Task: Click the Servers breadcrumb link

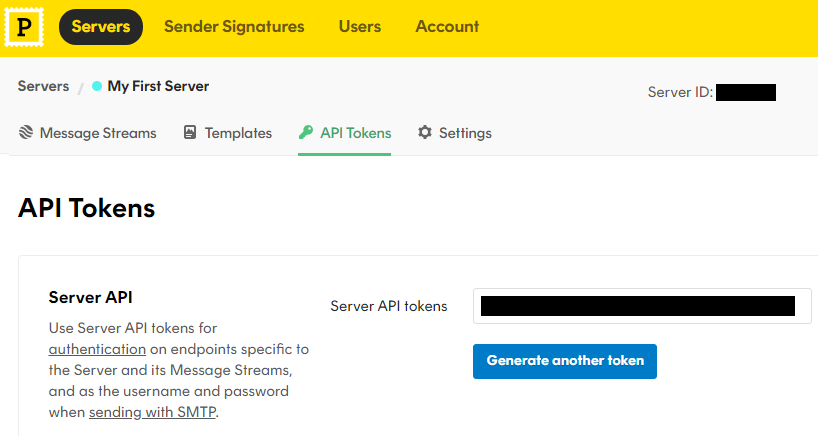Action: click(x=43, y=86)
